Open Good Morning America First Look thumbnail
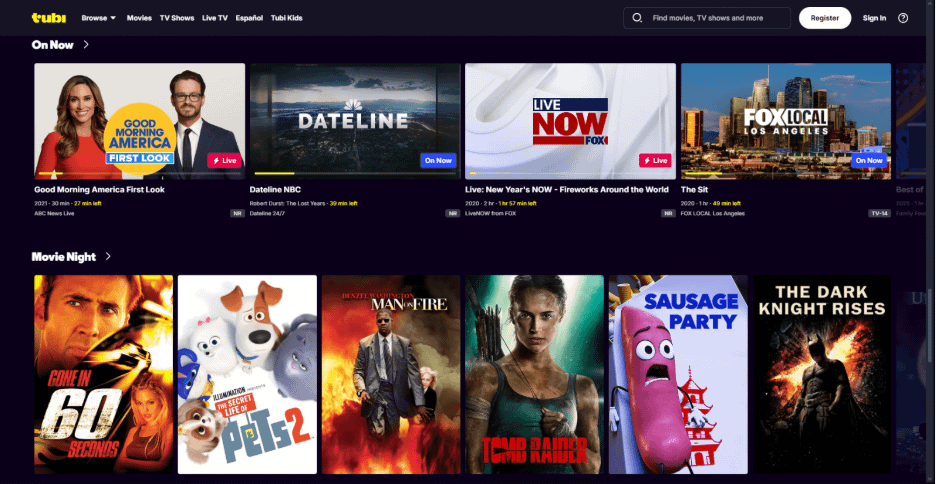 pos(140,121)
